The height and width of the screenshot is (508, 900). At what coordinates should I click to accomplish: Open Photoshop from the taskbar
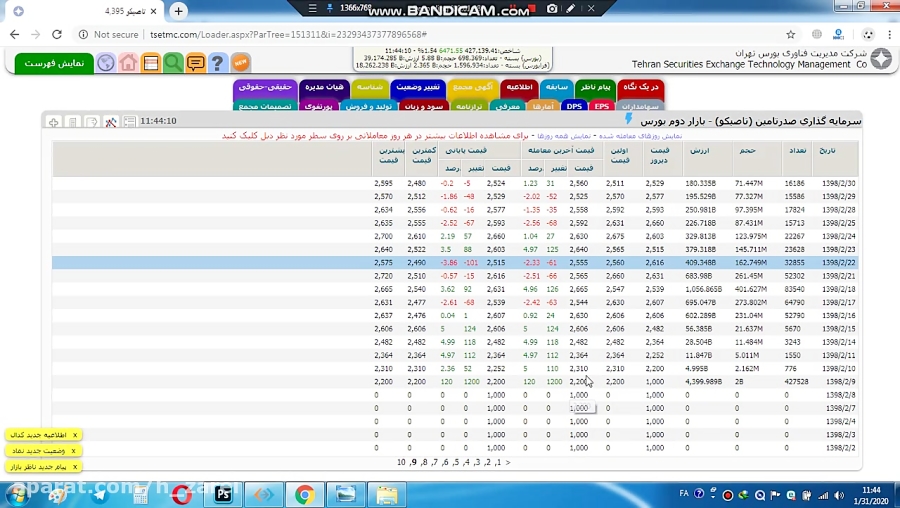point(223,494)
